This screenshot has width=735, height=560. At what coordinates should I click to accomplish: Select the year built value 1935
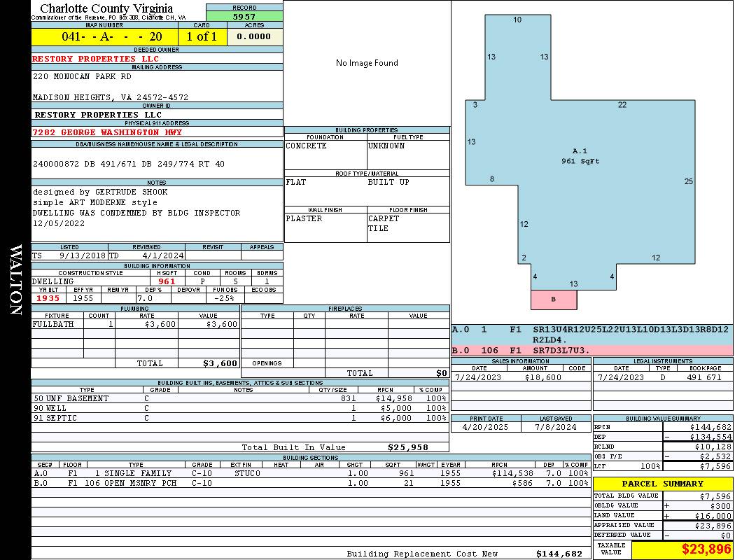[x=48, y=298]
